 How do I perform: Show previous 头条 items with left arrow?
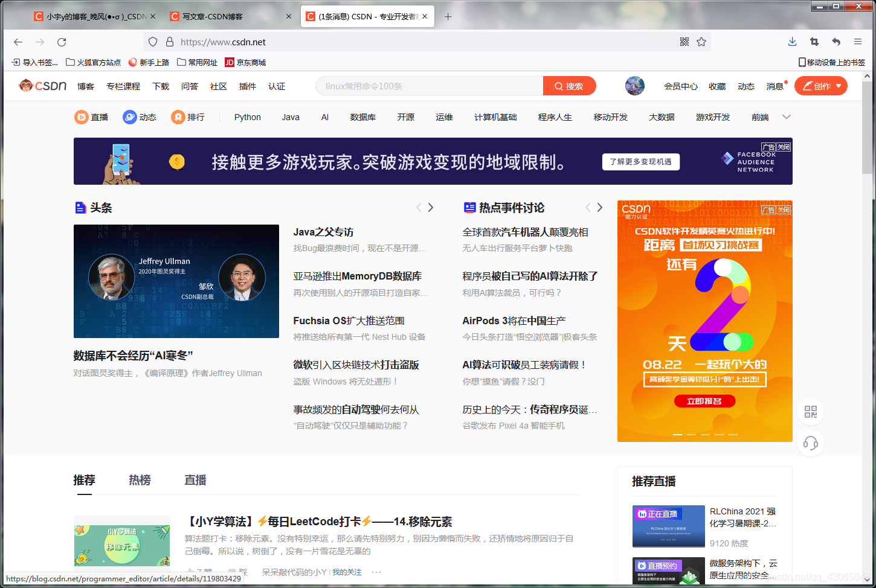click(x=419, y=208)
